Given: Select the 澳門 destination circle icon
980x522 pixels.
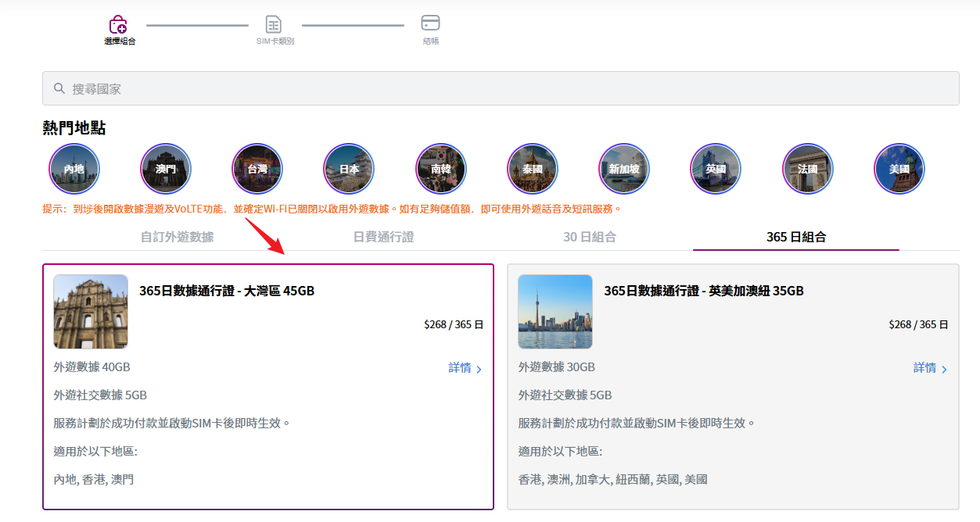Looking at the screenshot, I should point(166,169).
